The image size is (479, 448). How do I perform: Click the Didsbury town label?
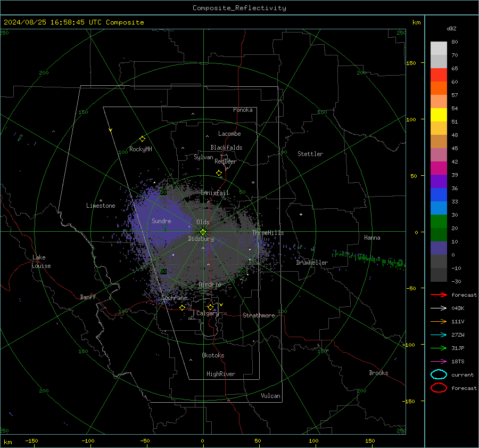point(201,239)
